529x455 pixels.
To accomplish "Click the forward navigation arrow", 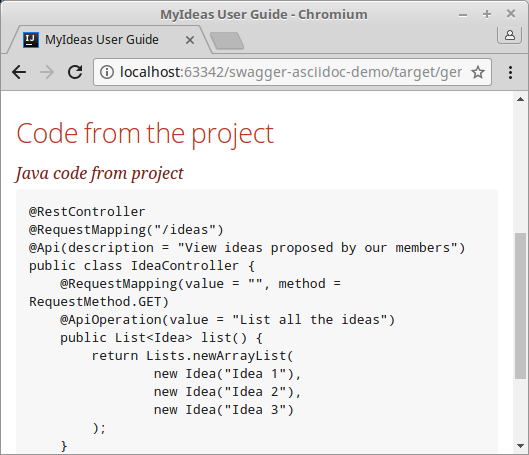I will (x=47, y=72).
